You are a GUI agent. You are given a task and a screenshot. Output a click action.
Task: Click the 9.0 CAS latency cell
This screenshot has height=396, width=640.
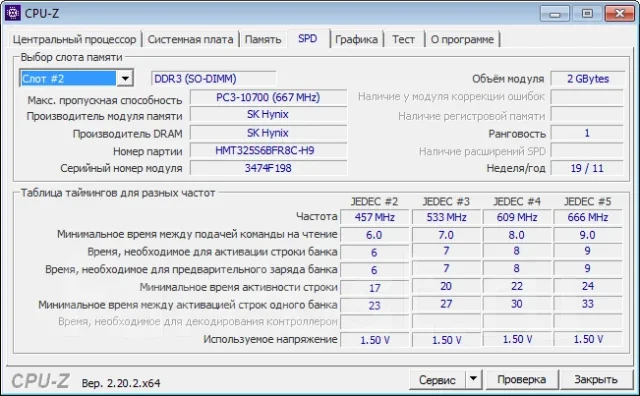[588, 235]
